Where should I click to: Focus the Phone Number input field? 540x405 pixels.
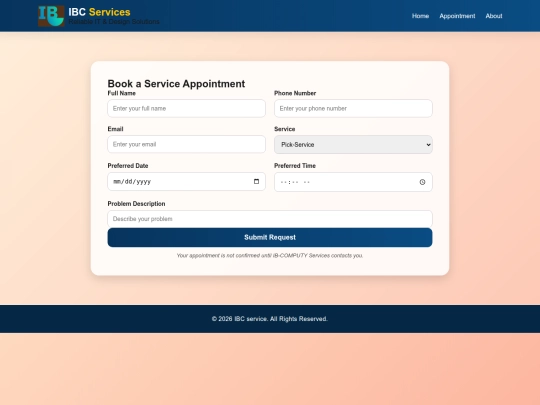pyautogui.click(x=353, y=108)
